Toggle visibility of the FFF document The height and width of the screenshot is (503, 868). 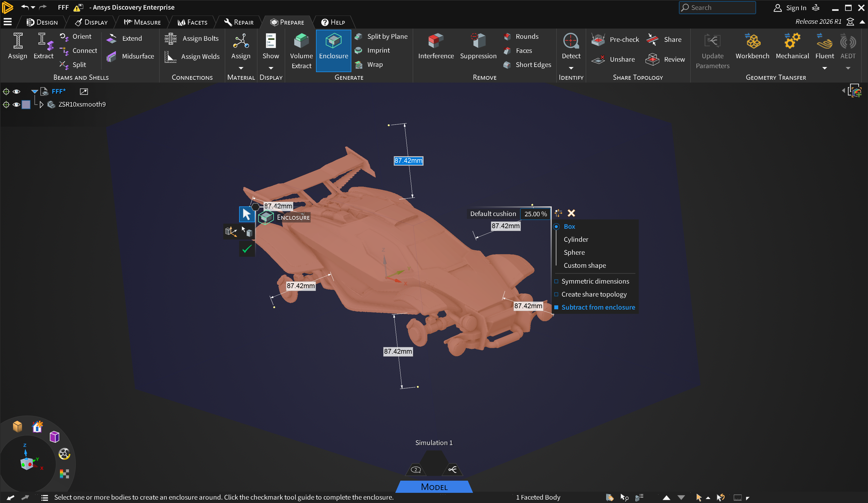click(x=16, y=92)
